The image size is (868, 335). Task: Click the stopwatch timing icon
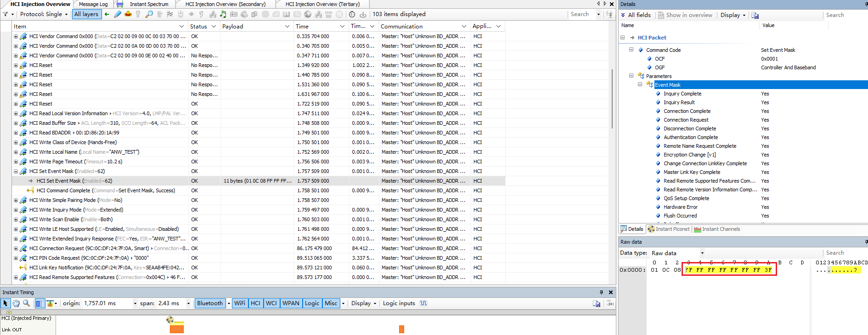click(352, 14)
